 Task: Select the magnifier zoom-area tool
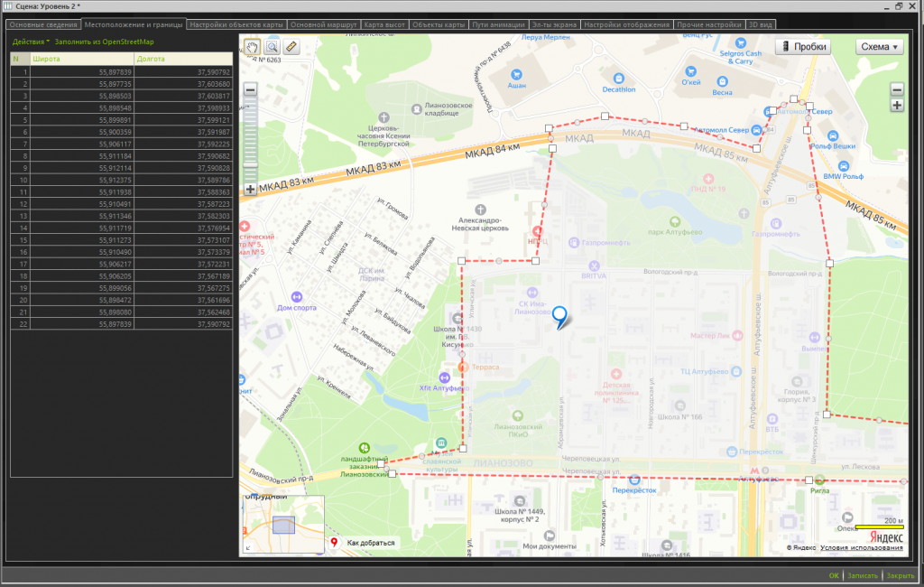click(272, 47)
